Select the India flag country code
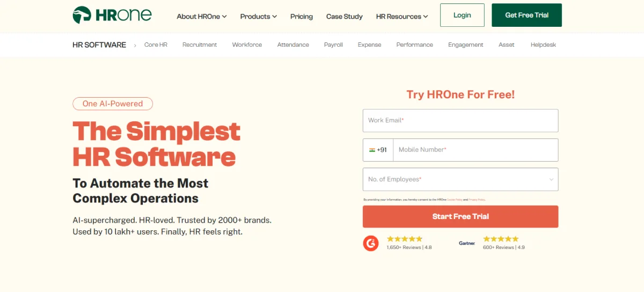Viewport: 644px width, 292px height. pos(378,150)
